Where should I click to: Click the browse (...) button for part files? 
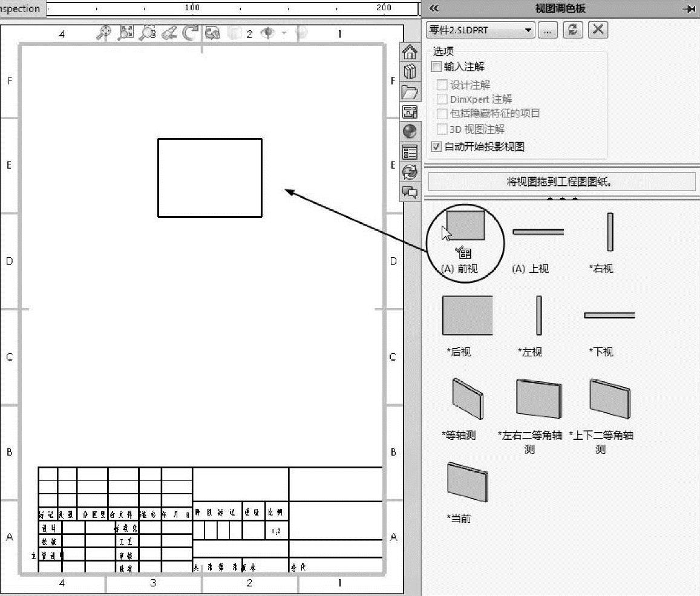(548, 30)
